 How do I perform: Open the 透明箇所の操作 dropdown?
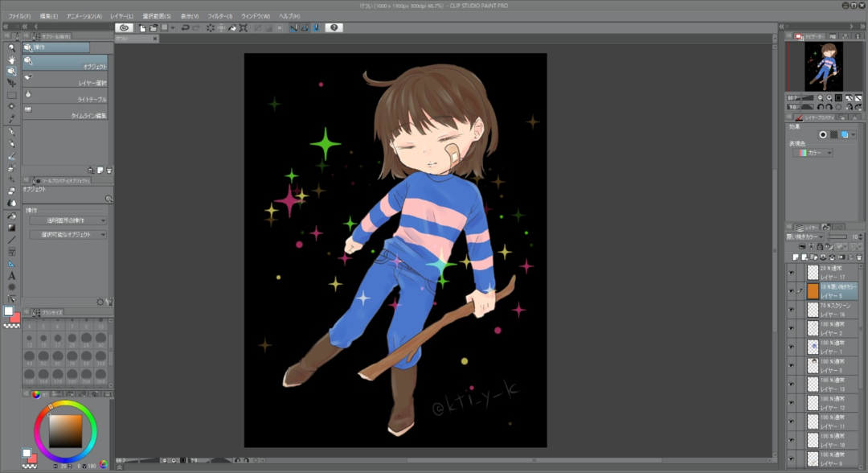(x=66, y=221)
